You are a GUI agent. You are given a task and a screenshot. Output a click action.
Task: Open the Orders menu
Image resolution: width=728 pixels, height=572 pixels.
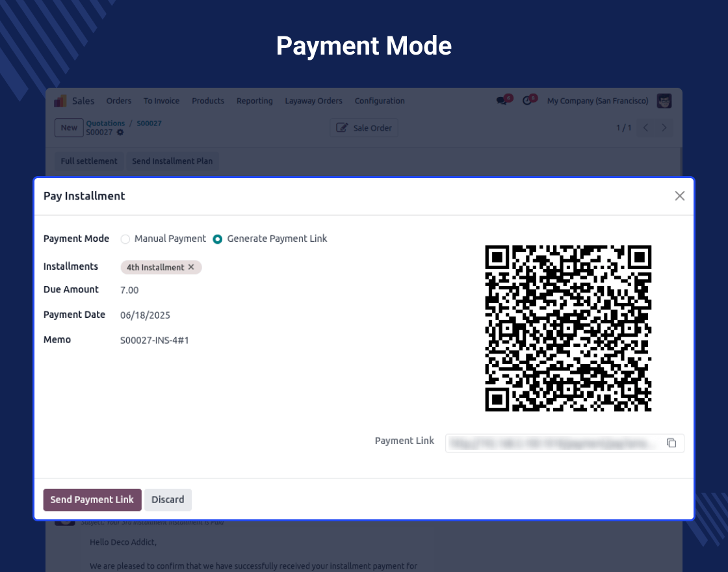tap(119, 101)
